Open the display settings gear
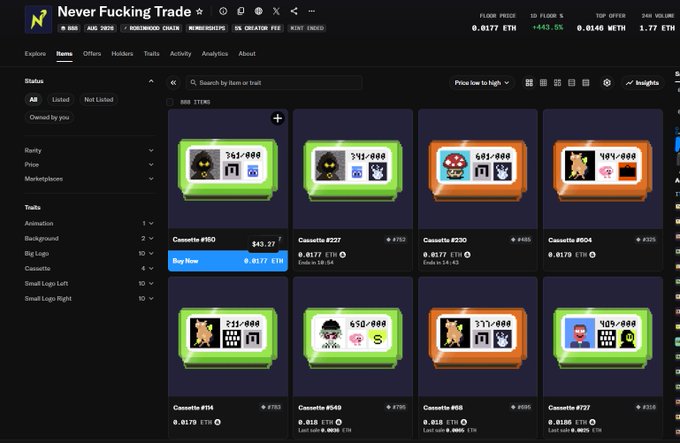Image resolution: width=680 pixels, height=443 pixels. pyautogui.click(x=607, y=83)
